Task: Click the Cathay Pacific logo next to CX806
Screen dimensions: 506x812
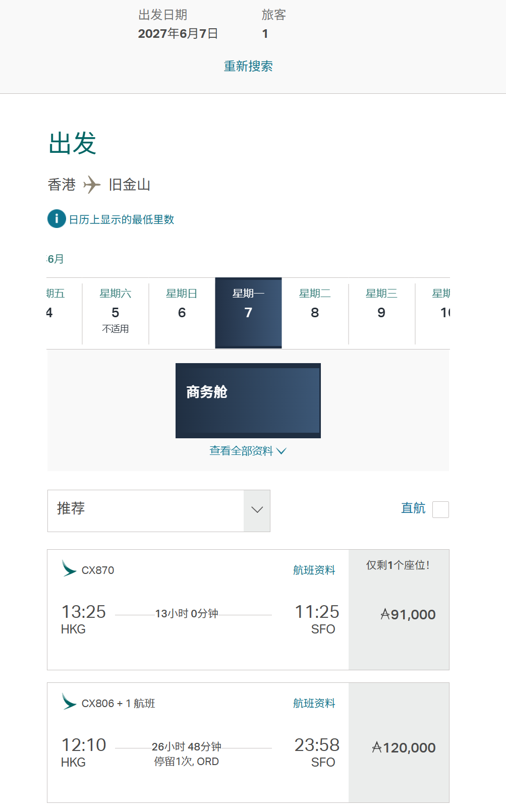Action: tap(69, 702)
